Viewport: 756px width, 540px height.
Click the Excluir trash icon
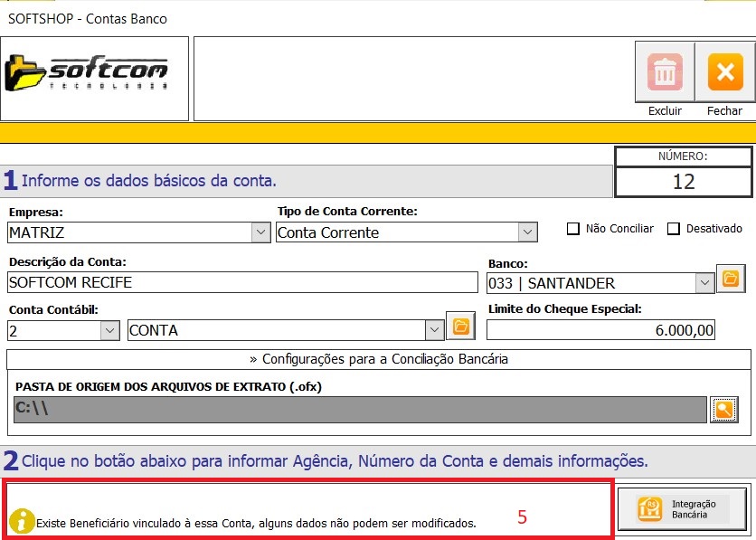(665, 71)
